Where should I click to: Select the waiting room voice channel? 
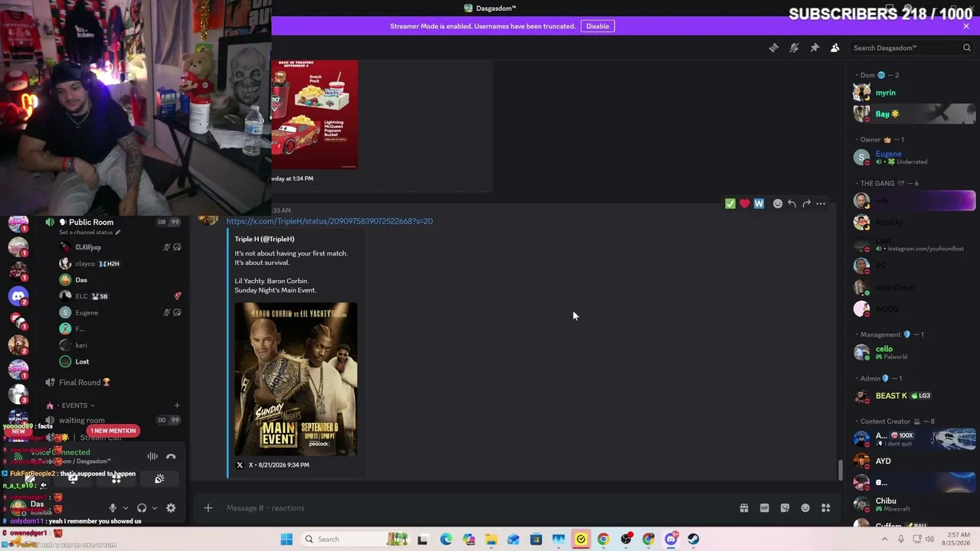(113, 420)
